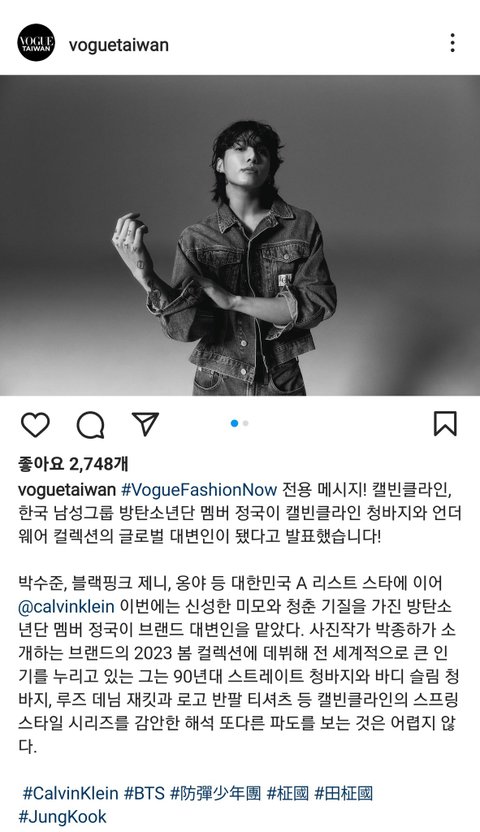Open the #JungKook hashtag

coord(63,816)
